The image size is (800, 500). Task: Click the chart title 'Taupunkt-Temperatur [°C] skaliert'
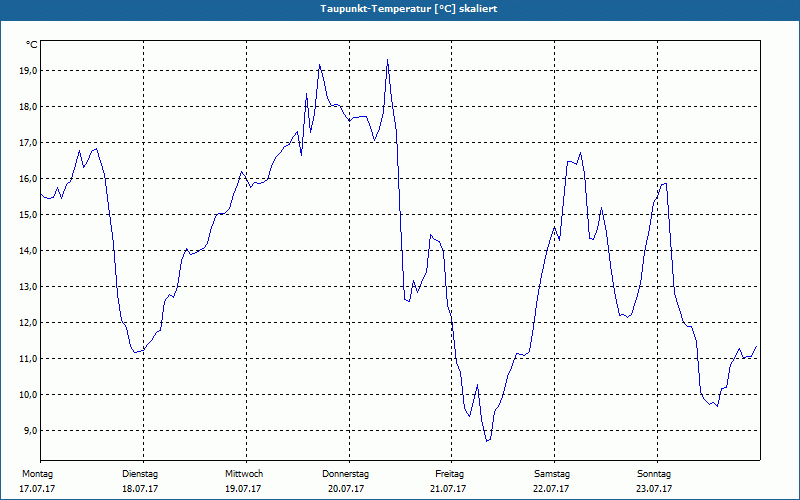tap(409, 9)
